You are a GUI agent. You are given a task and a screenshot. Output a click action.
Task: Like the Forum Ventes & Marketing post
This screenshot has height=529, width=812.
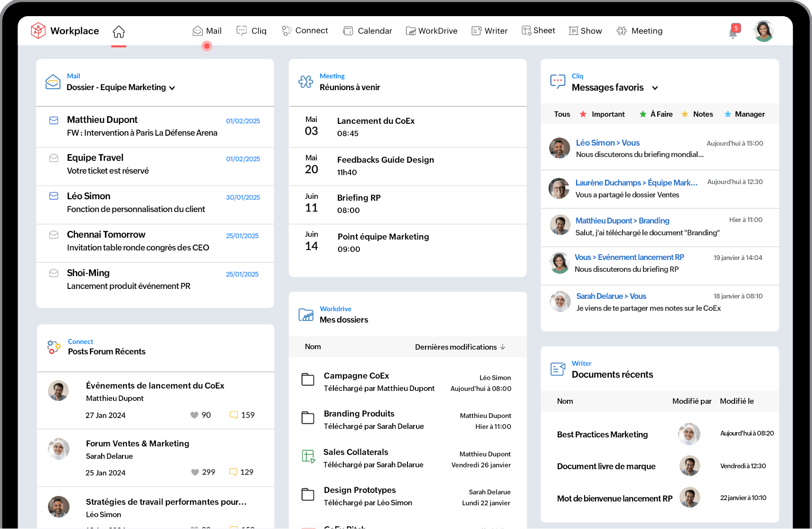click(195, 473)
